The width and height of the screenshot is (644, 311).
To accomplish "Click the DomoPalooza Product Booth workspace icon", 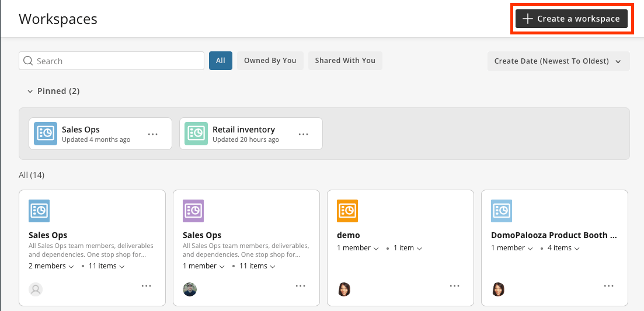I will tap(502, 211).
